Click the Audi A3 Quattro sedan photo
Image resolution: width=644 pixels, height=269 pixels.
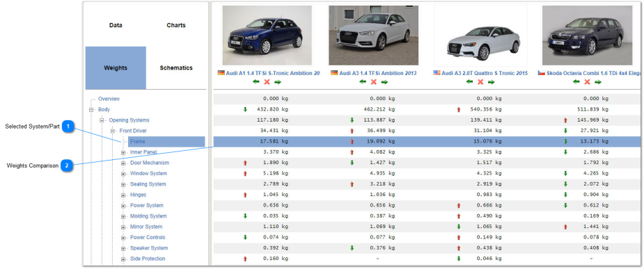(x=480, y=35)
